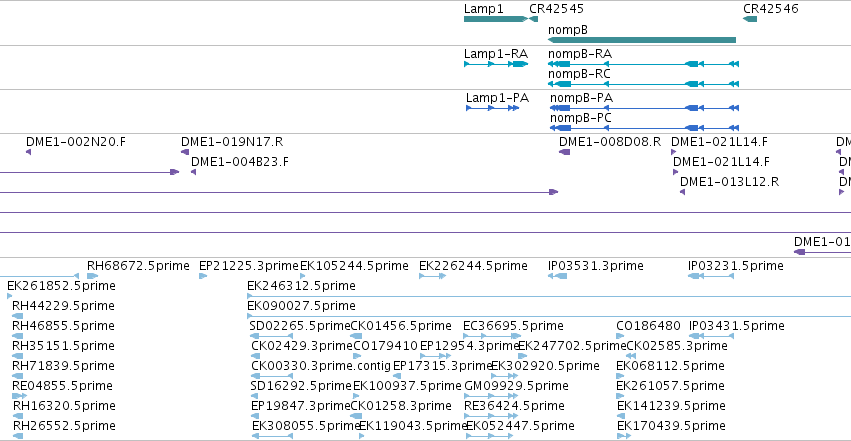Viewport: 851px width, 441px height.
Task: Select the nompB-RA transcript
Action: [643, 64]
